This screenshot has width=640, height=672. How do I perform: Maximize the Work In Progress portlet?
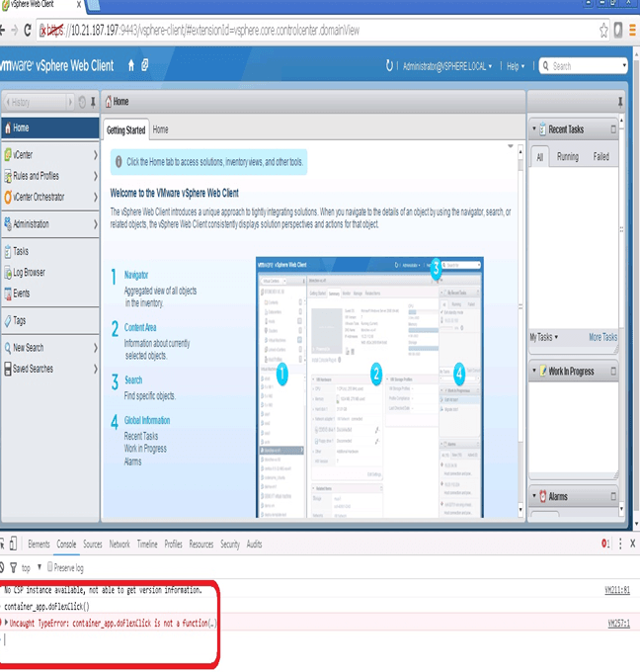point(613,372)
